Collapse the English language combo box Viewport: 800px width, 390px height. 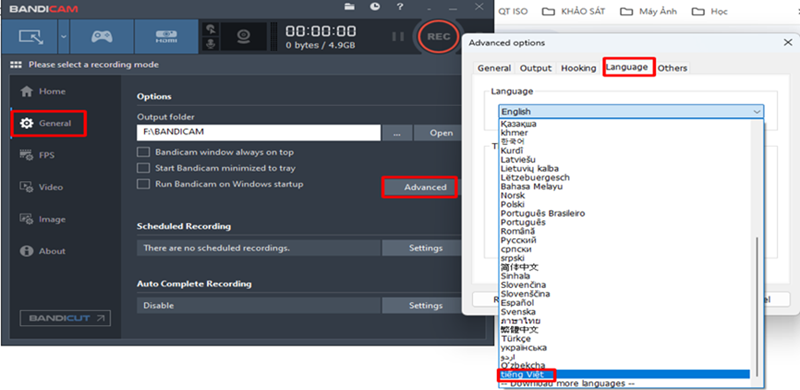[631, 111]
